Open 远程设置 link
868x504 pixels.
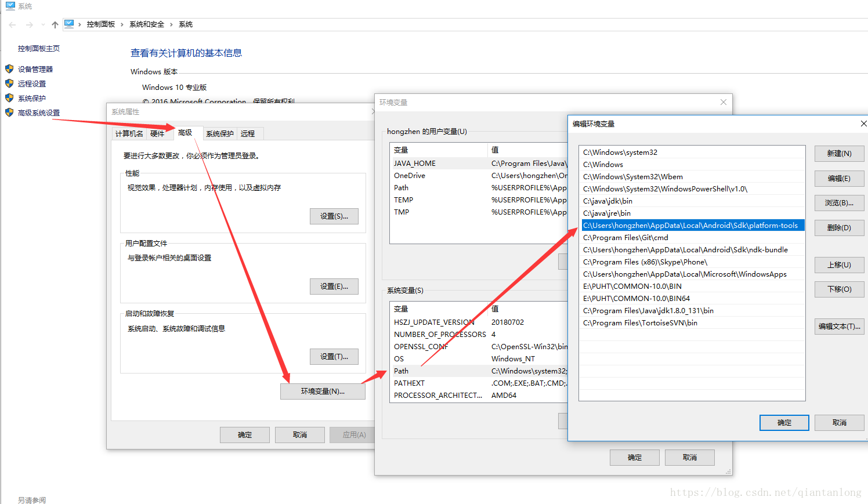coord(32,84)
